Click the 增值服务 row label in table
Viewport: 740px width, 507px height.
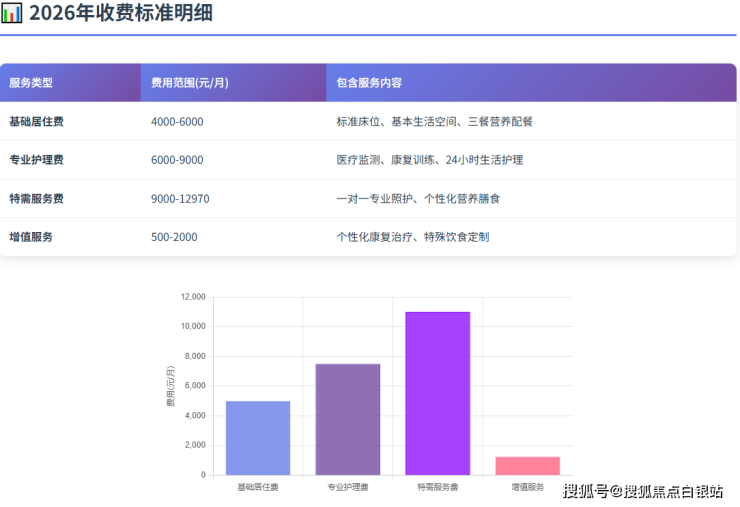[31, 237]
